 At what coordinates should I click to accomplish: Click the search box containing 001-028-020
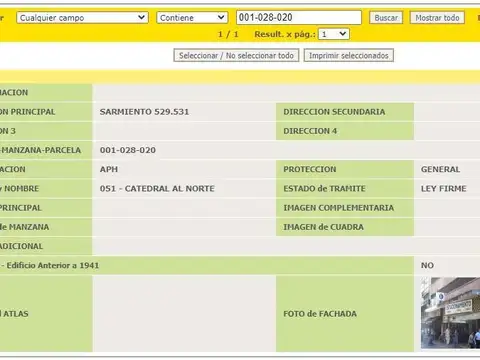[x=299, y=17]
